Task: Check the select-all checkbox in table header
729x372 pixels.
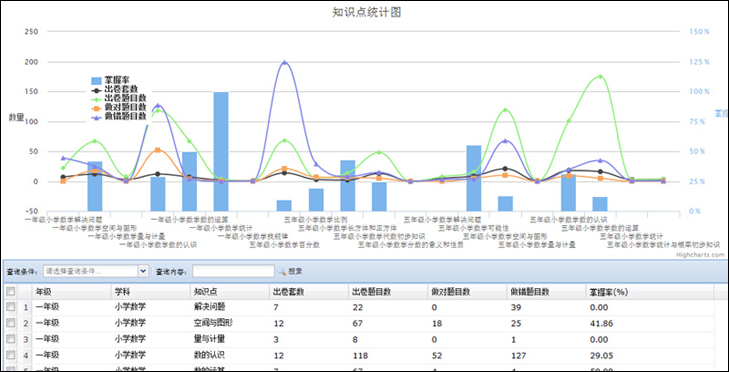Action: 10,292
